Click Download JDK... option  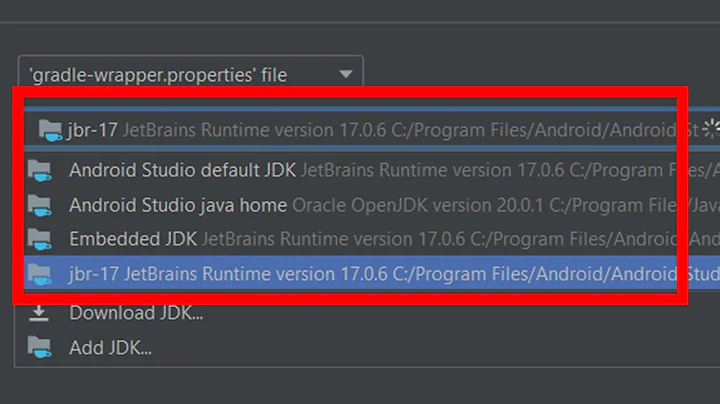[x=136, y=313]
